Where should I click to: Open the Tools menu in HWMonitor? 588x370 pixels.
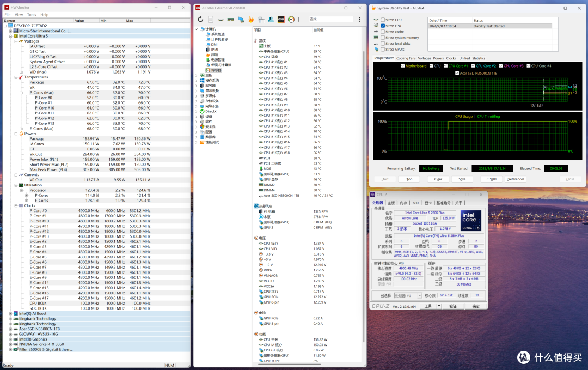coord(32,15)
